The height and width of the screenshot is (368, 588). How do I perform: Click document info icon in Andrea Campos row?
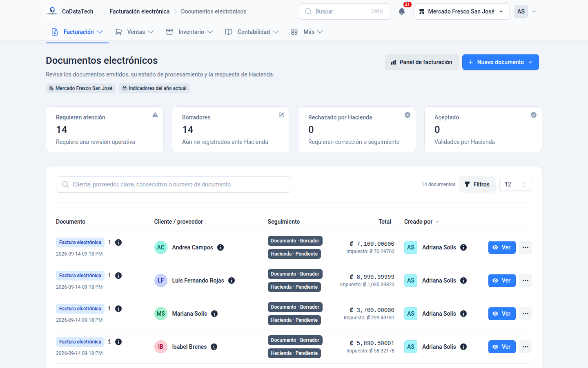pyautogui.click(x=118, y=242)
